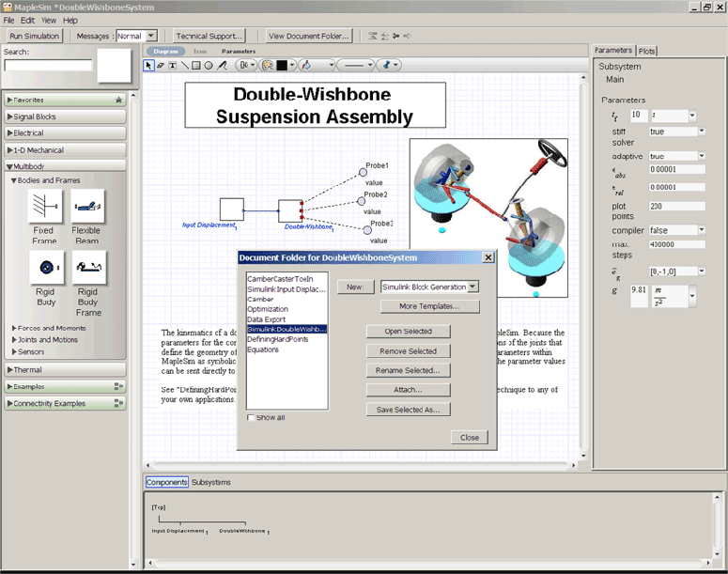The image size is (728, 574).
Task: Open the Simulink Block Generation template dropdown
Action: click(472, 287)
